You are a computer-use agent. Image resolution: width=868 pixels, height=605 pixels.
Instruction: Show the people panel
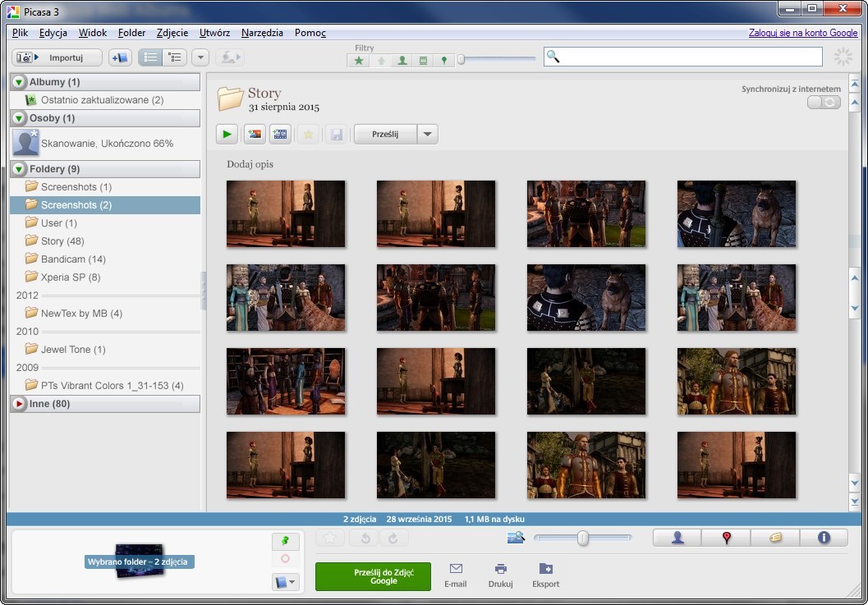point(677,538)
